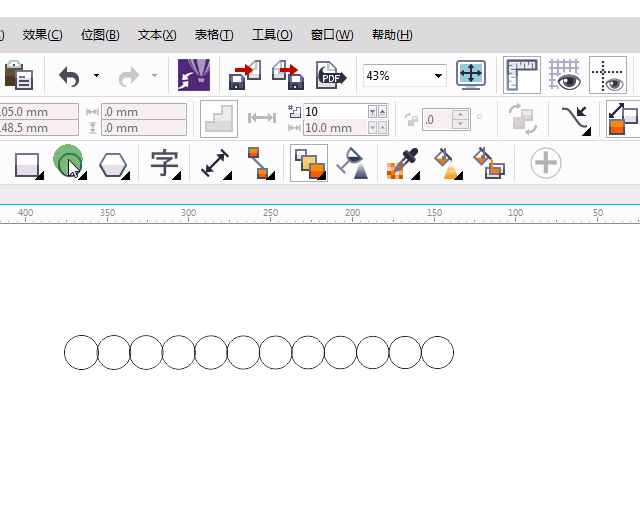Toggle the guidelines visibility

coord(608,75)
